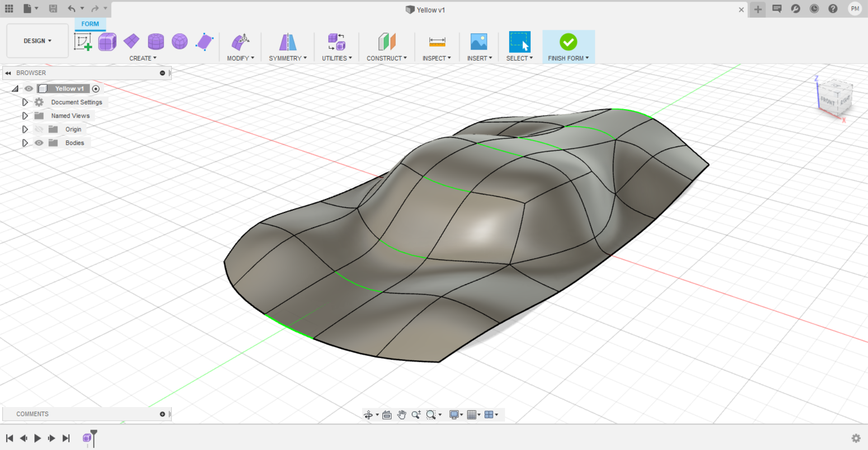
Task: Expand the Document Settings node
Action: pos(25,102)
